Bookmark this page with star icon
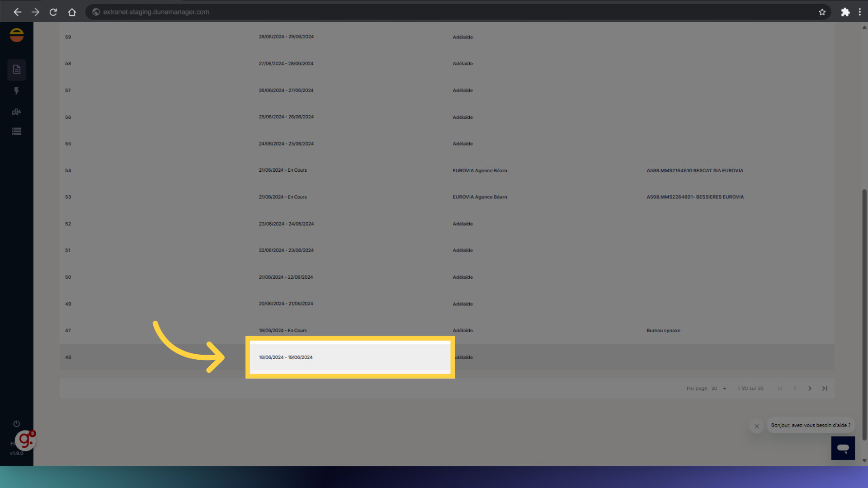The height and width of the screenshot is (488, 868). 822,12
